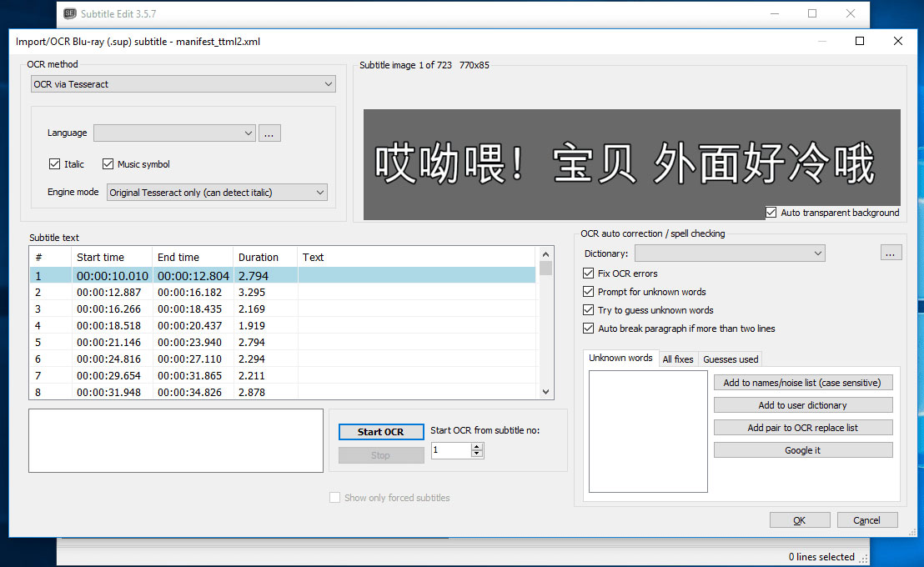Select subtitle row starting 00:00:12.887
This screenshot has height=567, width=924.
point(283,293)
